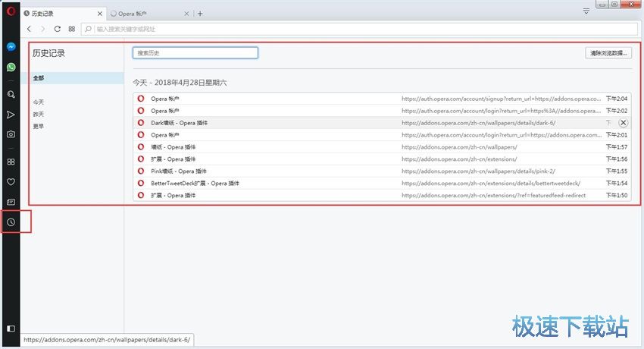The height and width of the screenshot is (349, 644).
Task: Open bookmarks via the sidebar heart icon
Action: coord(11,181)
